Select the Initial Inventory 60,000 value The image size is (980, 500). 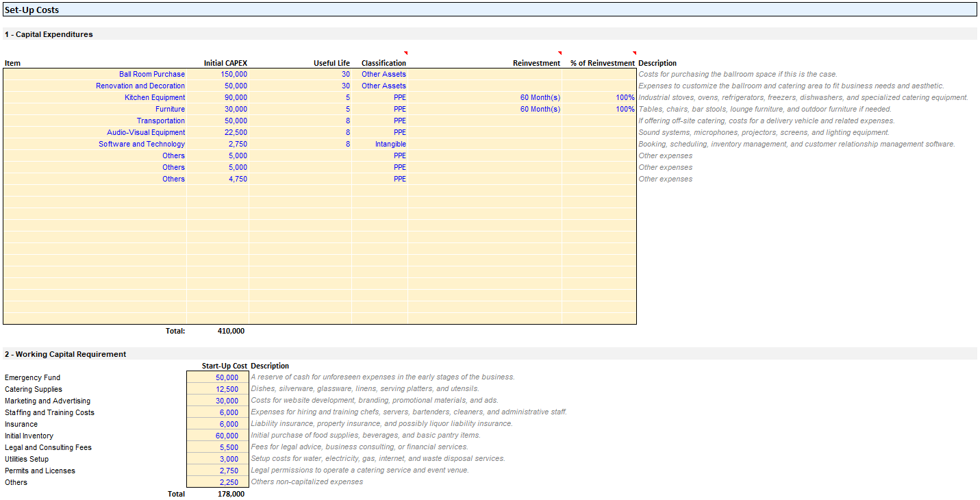[x=227, y=436]
